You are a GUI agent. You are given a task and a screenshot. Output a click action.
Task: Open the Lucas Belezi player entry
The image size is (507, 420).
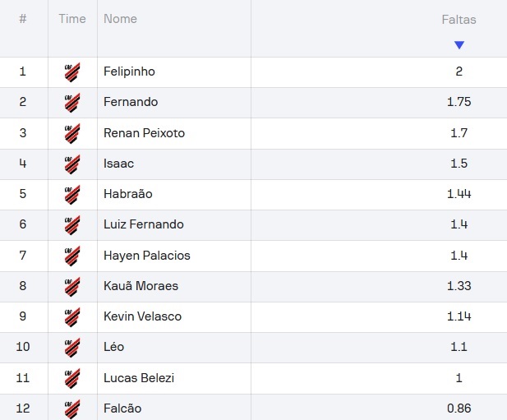click(x=139, y=377)
